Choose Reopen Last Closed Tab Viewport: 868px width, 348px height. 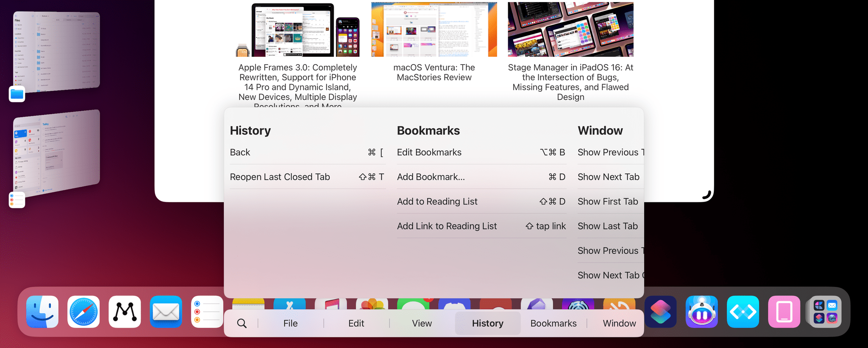click(x=308, y=177)
